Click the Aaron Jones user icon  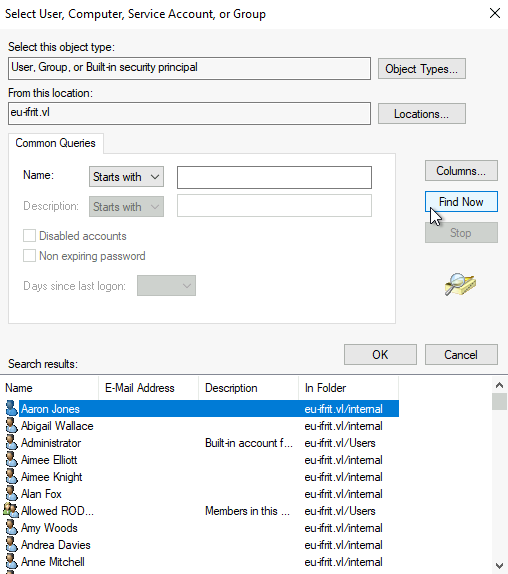point(11,408)
